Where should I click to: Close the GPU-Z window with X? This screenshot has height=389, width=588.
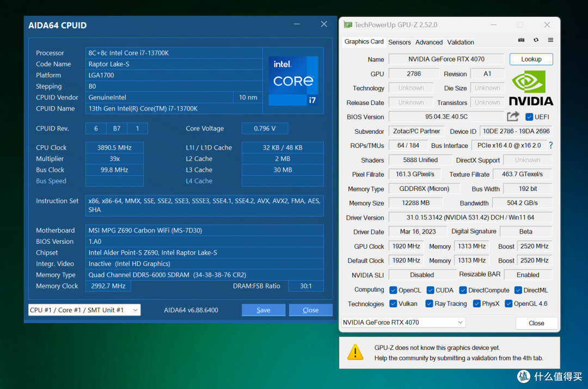[x=547, y=24]
